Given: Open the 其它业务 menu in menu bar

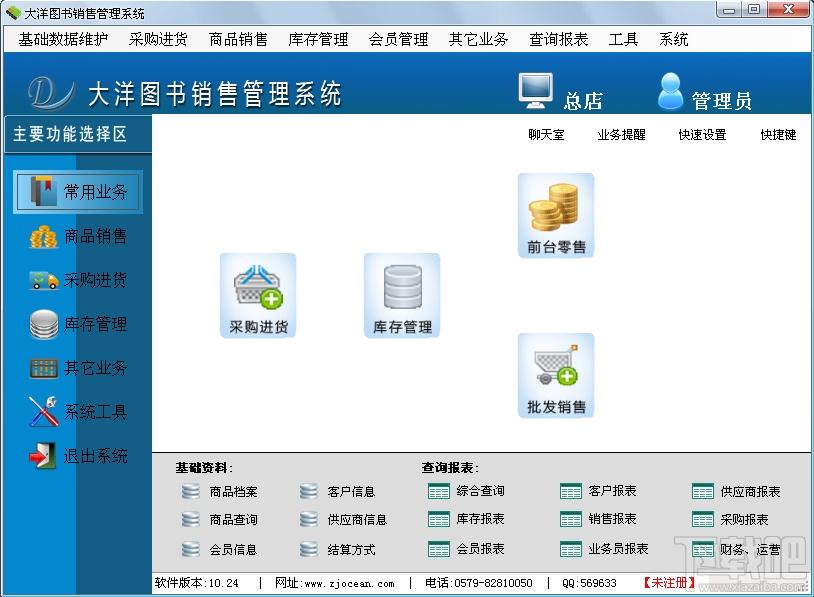Looking at the screenshot, I should pyautogui.click(x=479, y=39).
